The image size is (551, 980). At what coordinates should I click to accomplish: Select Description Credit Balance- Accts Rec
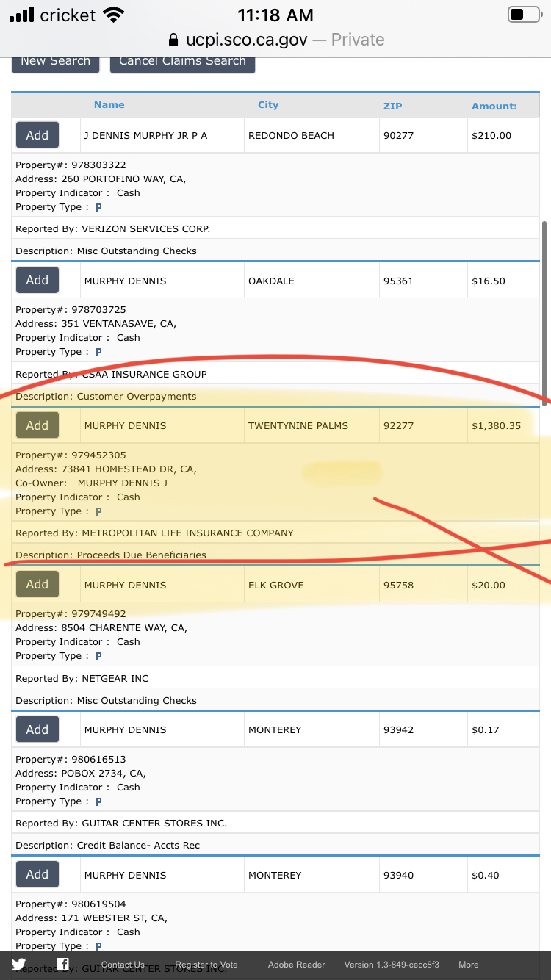pyautogui.click(x=107, y=845)
